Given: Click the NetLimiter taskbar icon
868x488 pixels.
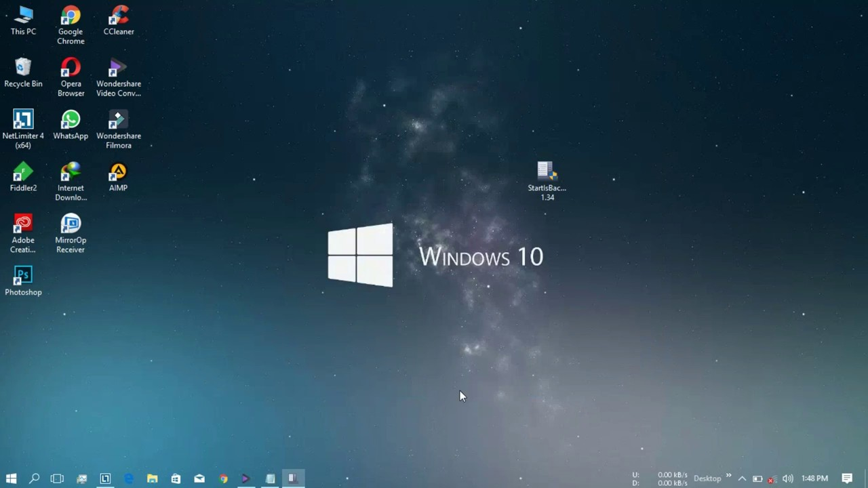Looking at the screenshot, I should coord(105,479).
